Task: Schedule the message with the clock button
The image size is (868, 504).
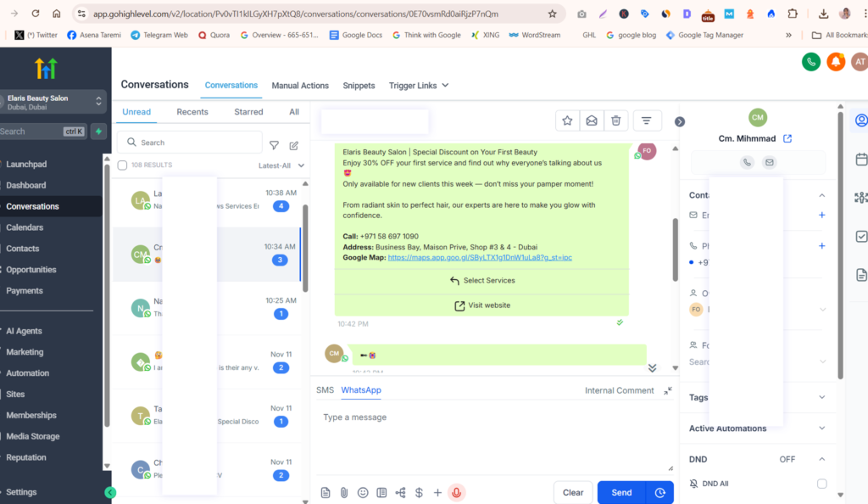Action: (659, 492)
